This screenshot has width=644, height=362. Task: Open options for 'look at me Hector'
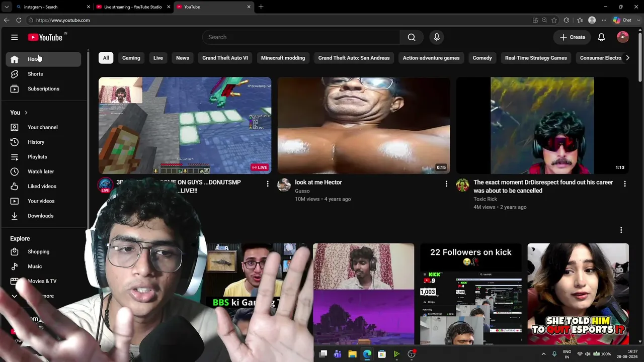[x=446, y=184]
